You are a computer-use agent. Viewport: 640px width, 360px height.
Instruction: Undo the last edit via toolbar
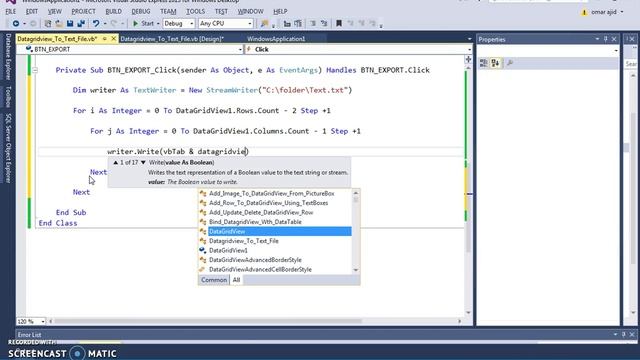click(96, 24)
